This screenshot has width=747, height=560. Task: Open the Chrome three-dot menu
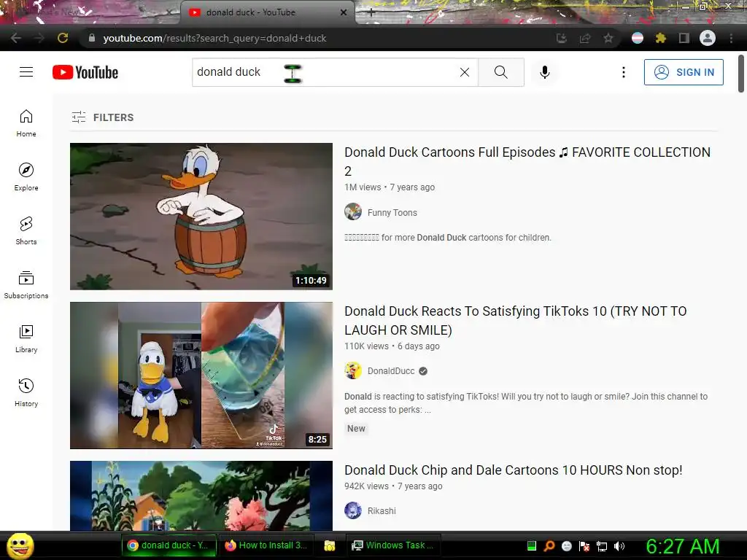tap(731, 38)
